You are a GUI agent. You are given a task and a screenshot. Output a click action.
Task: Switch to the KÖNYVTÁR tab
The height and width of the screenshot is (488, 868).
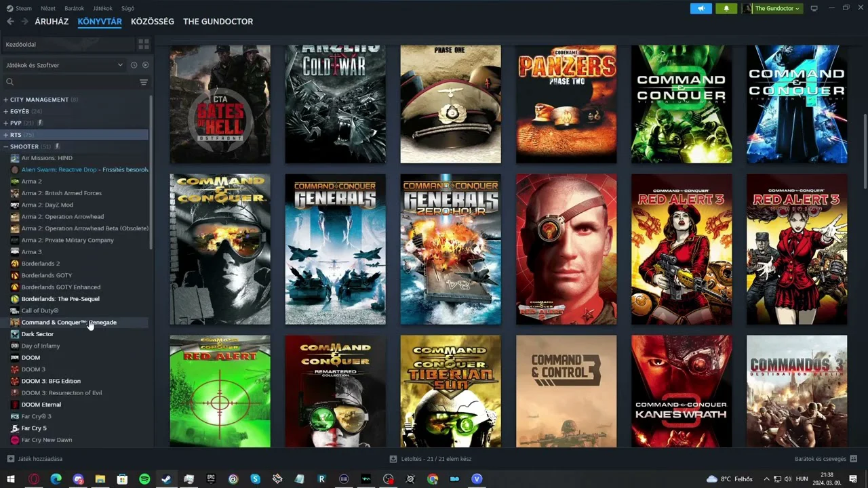100,22
